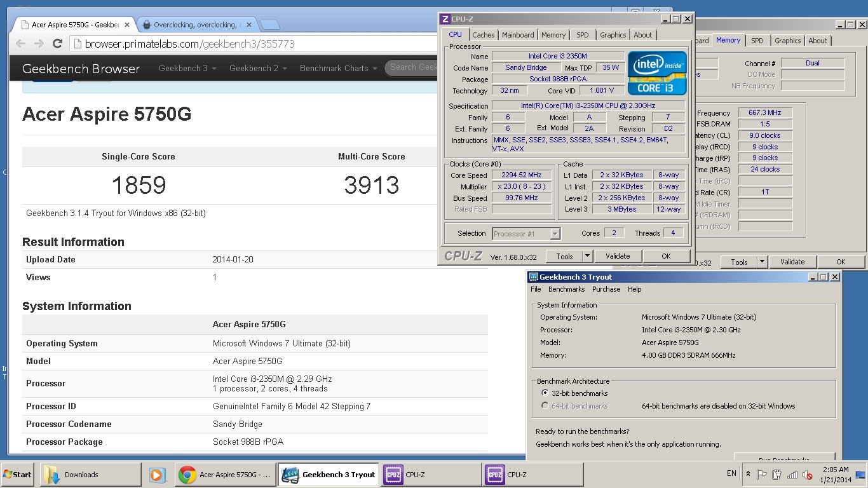
Task: Open the SPD tab in front CPU-Z
Action: tap(583, 35)
